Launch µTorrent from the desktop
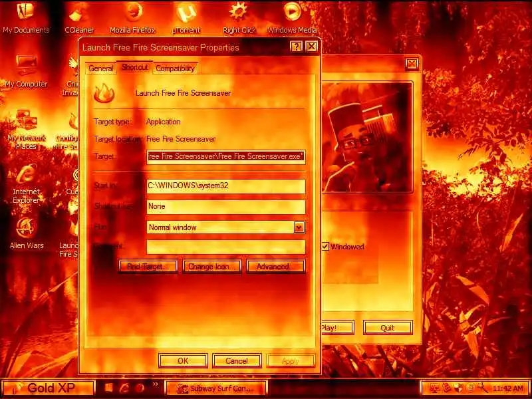Viewport: 532px width, 399px height. [x=186, y=18]
